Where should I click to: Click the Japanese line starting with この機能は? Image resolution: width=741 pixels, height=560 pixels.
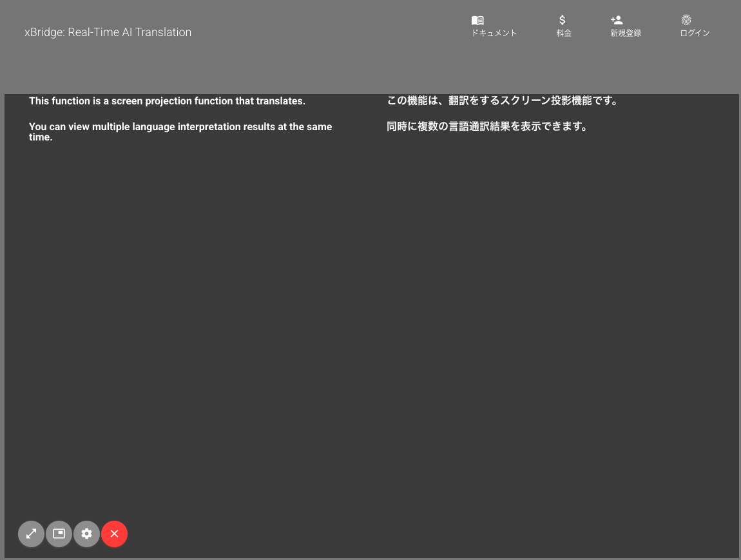pyautogui.click(x=502, y=101)
